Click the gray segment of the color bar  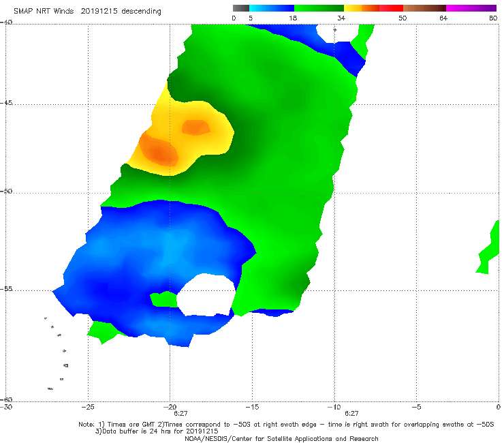[x=240, y=8]
